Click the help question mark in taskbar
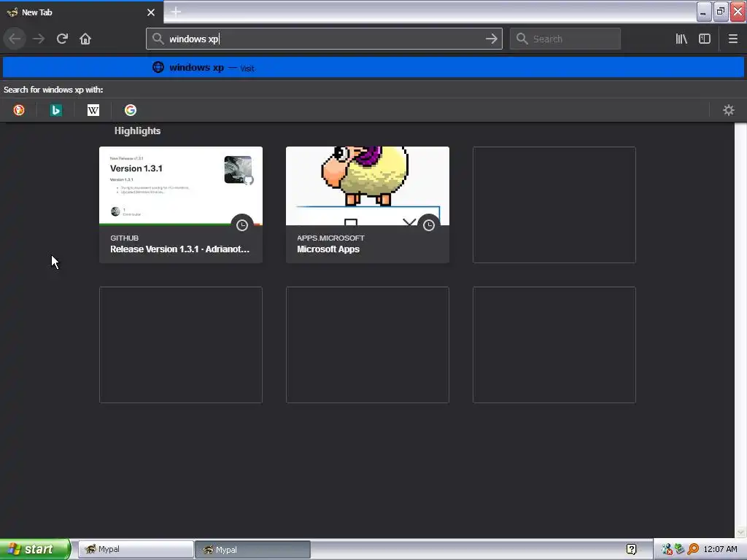The width and height of the screenshot is (747, 560). click(x=631, y=550)
